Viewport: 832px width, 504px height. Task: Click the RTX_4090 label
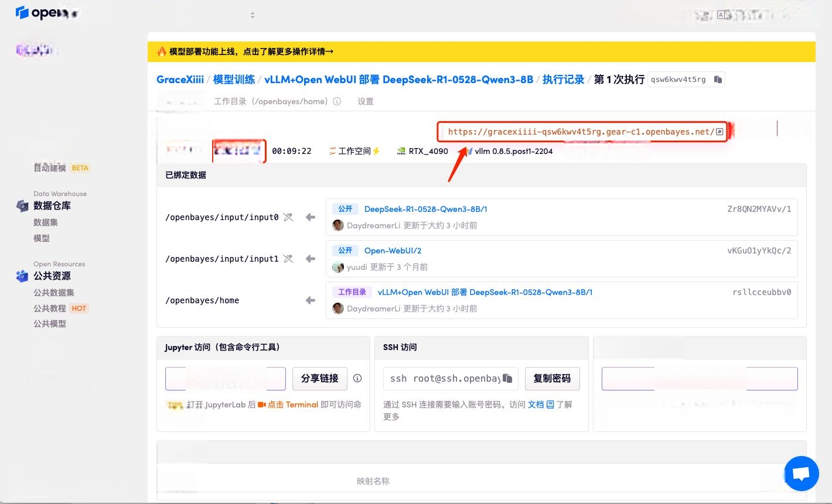(x=428, y=151)
